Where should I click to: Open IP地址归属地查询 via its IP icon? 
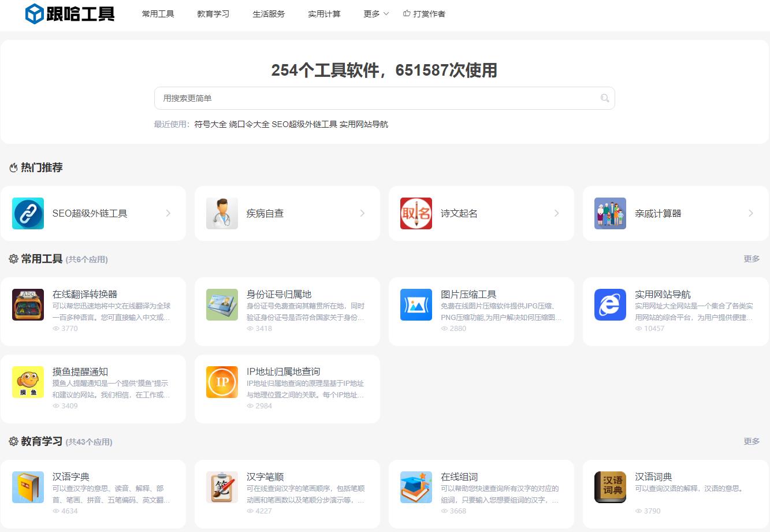(x=222, y=382)
